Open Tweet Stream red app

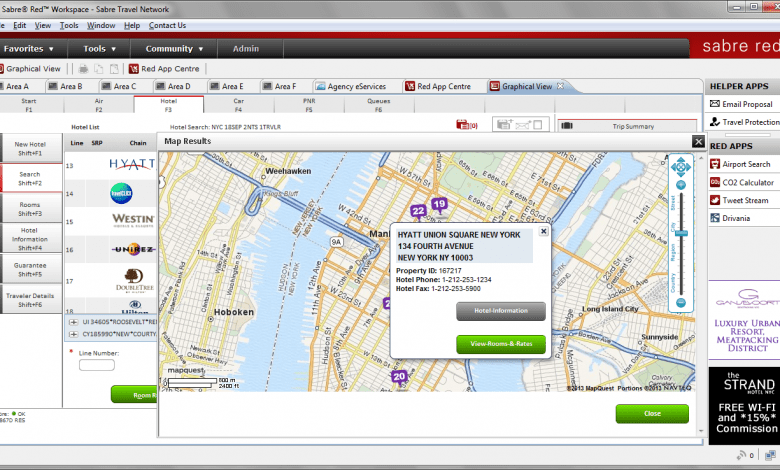coord(740,200)
